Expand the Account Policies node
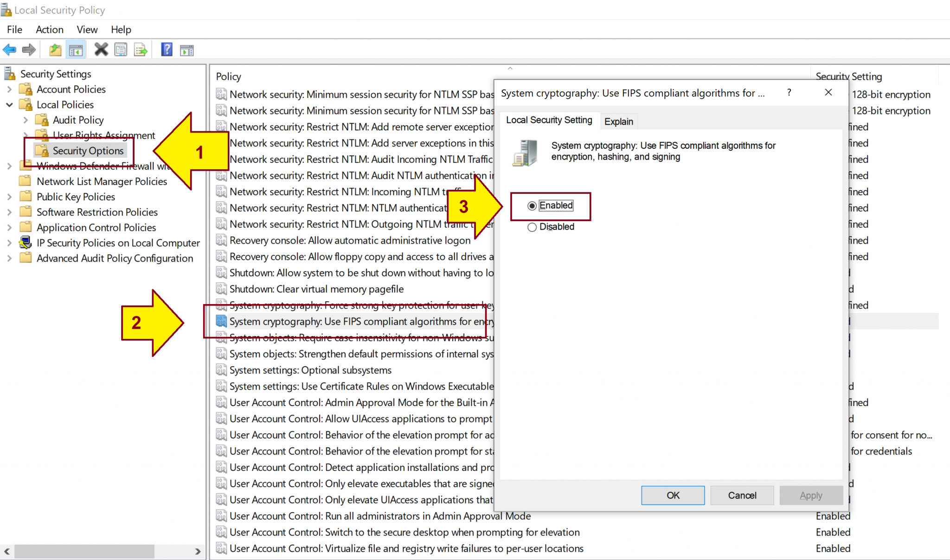 tap(10, 89)
